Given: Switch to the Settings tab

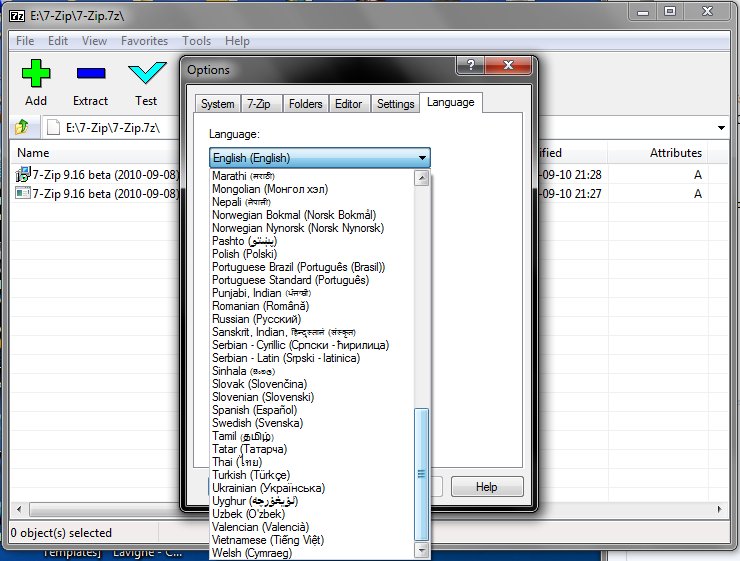Looking at the screenshot, I should coord(395,104).
